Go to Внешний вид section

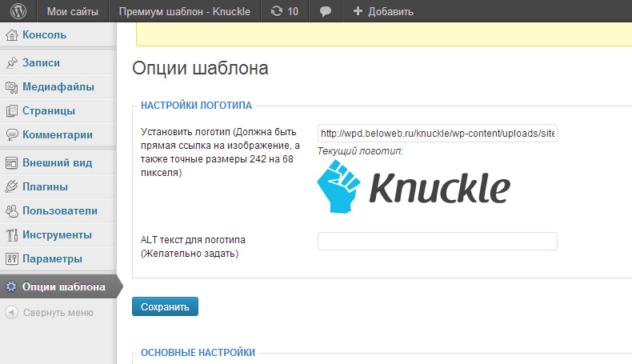tap(56, 162)
